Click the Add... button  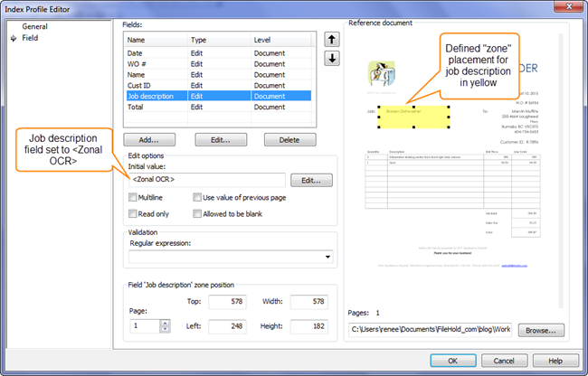click(149, 140)
